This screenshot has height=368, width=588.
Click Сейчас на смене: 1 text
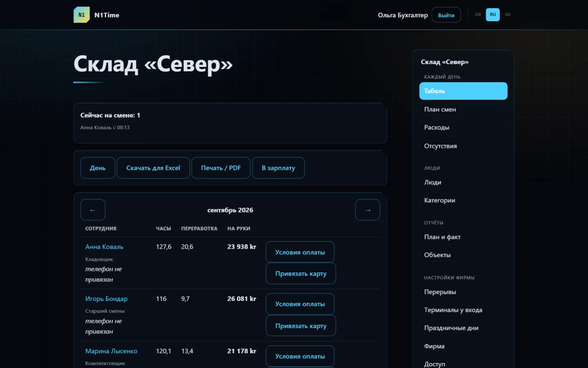110,115
